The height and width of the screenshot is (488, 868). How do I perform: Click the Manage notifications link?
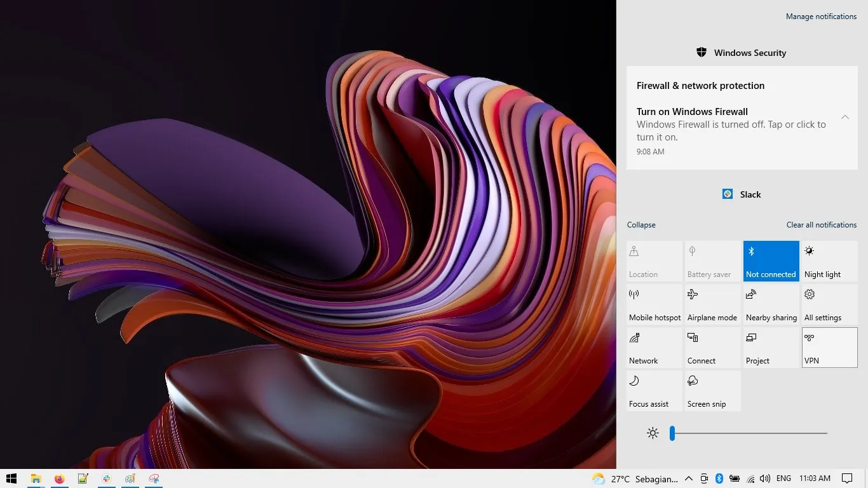click(x=821, y=17)
